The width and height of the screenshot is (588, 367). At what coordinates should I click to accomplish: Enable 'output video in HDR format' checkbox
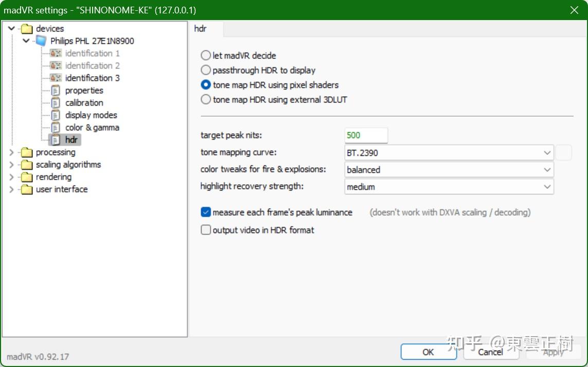point(205,230)
